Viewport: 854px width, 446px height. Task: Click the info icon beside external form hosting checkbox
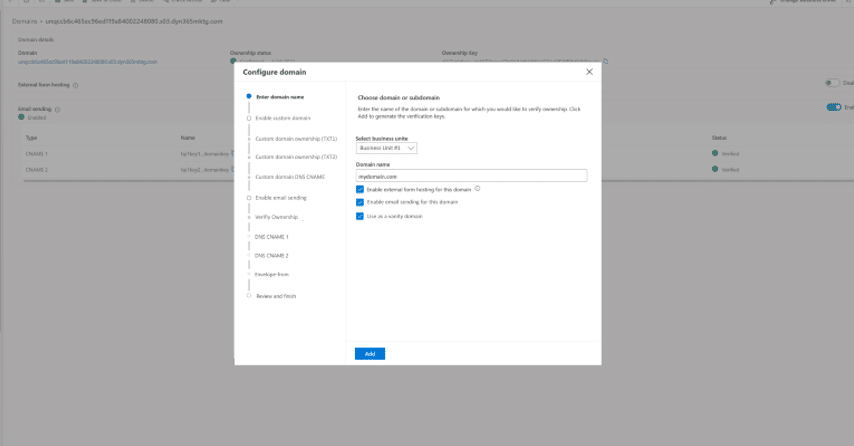pyautogui.click(x=478, y=188)
